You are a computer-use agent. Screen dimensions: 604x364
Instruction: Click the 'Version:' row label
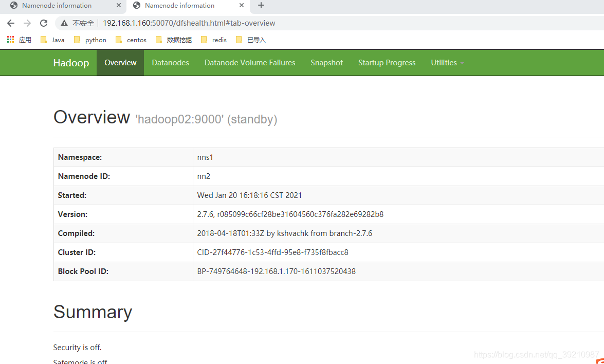pos(72,214)
